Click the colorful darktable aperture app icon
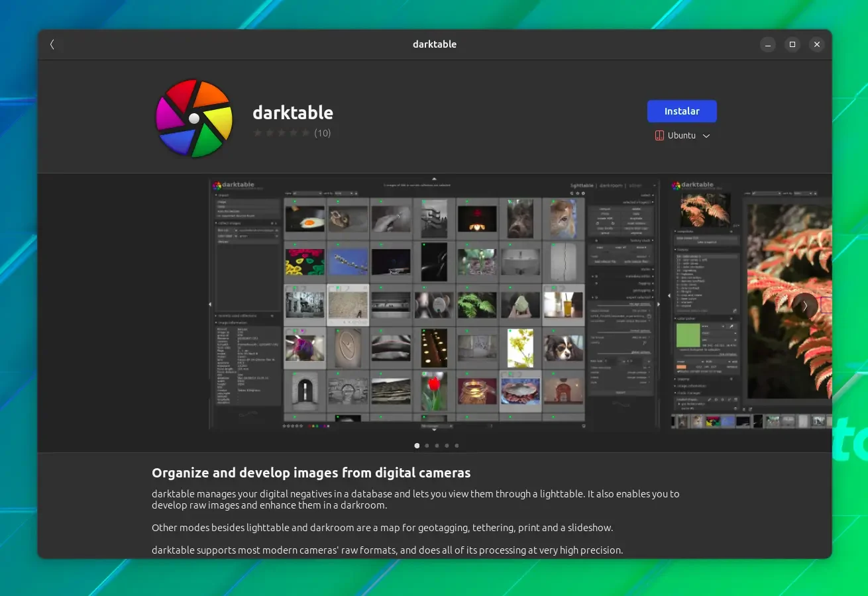Screen dimensions: 868x596 click(194, 119)
